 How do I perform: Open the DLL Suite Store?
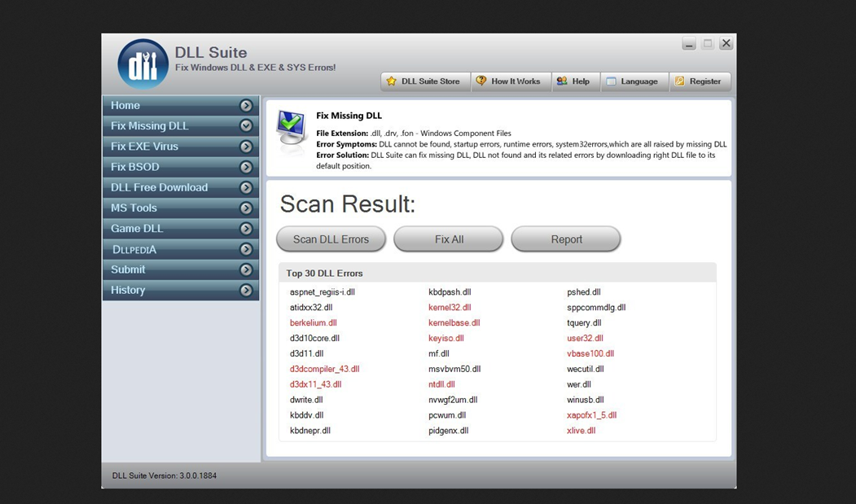(424, 81)
